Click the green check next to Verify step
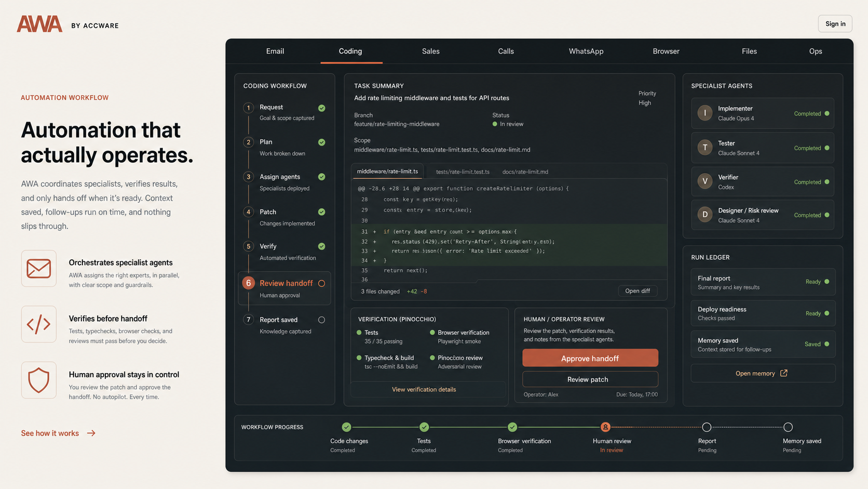 pos(322,246)
